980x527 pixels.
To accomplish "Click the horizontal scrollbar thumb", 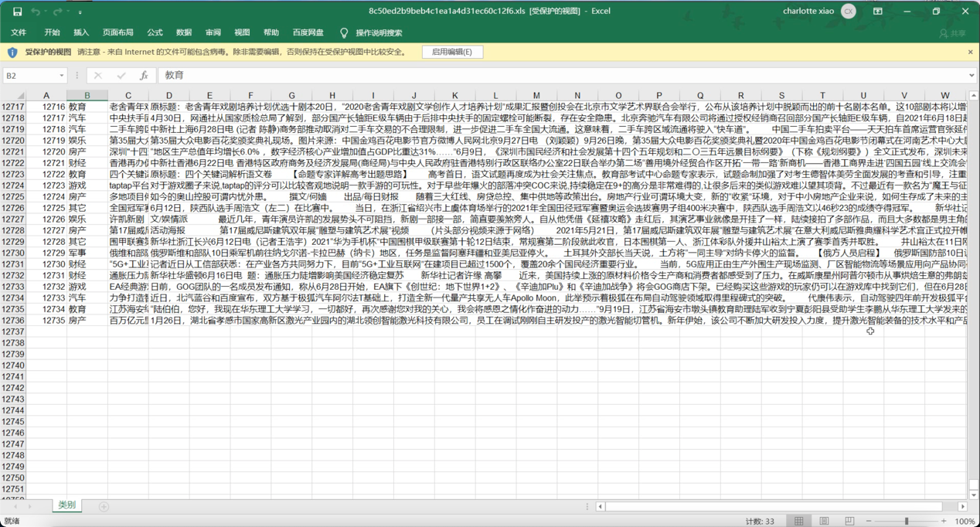I will 774,507.
